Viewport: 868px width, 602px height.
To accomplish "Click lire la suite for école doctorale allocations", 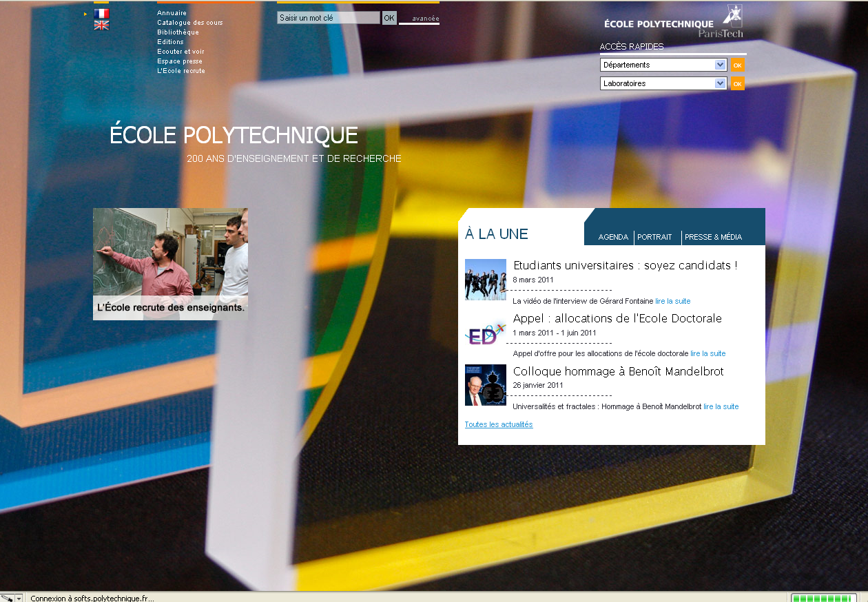I will [708, 353].
